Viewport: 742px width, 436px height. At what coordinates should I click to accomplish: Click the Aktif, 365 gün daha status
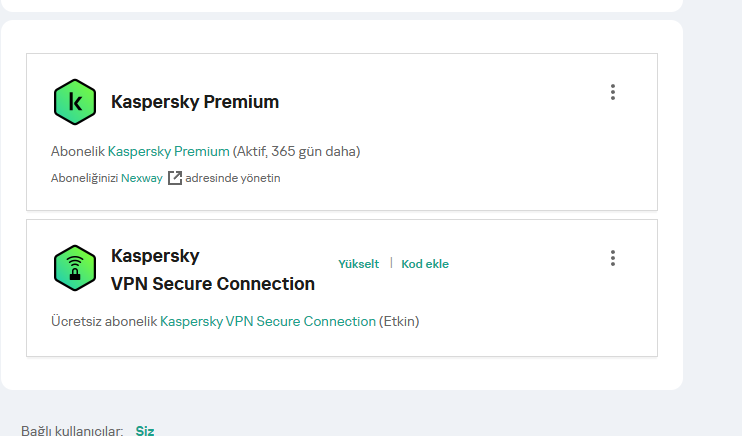point(296,152)
